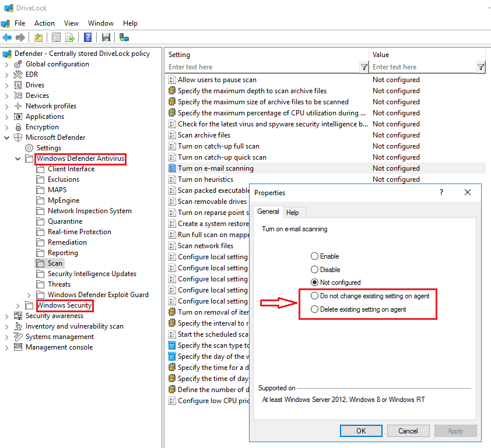Click the Settings gear icon under Defender
Screen dimensions: 491x448
pos(29,148)
